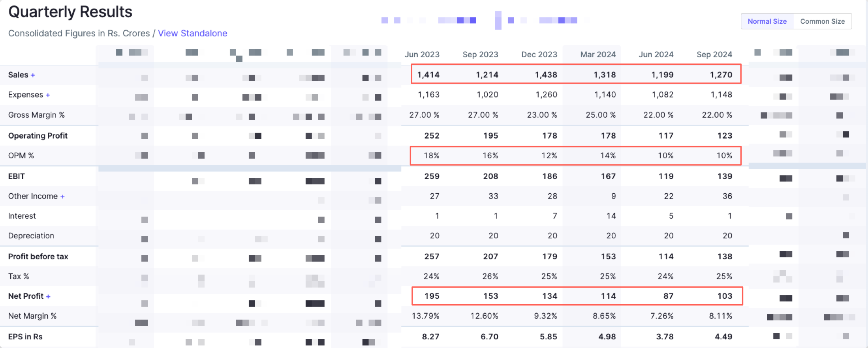The width and height of the screenshot is (868, 348).
Task: Click Net Profit value 103
Action: coord(725,296)
